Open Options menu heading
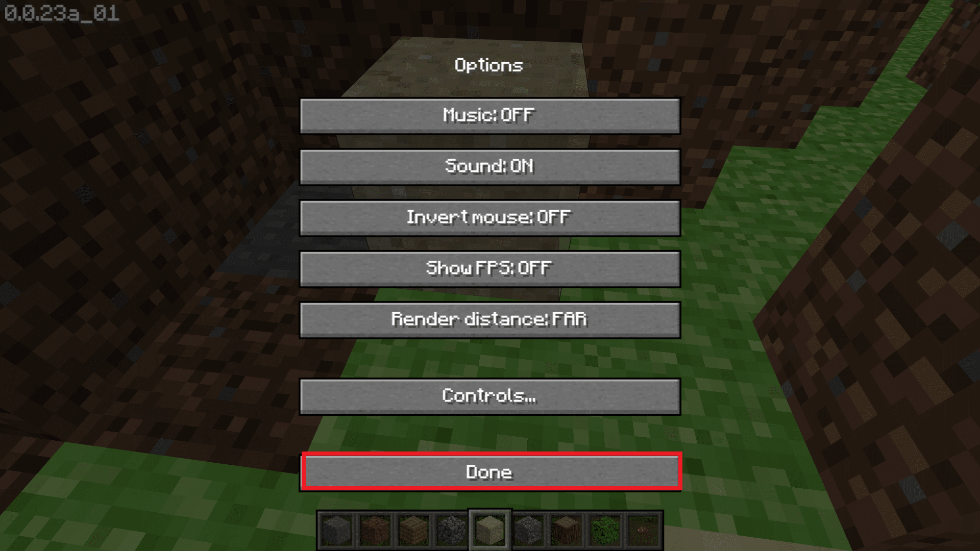980x551 pixels. (489, 65)
